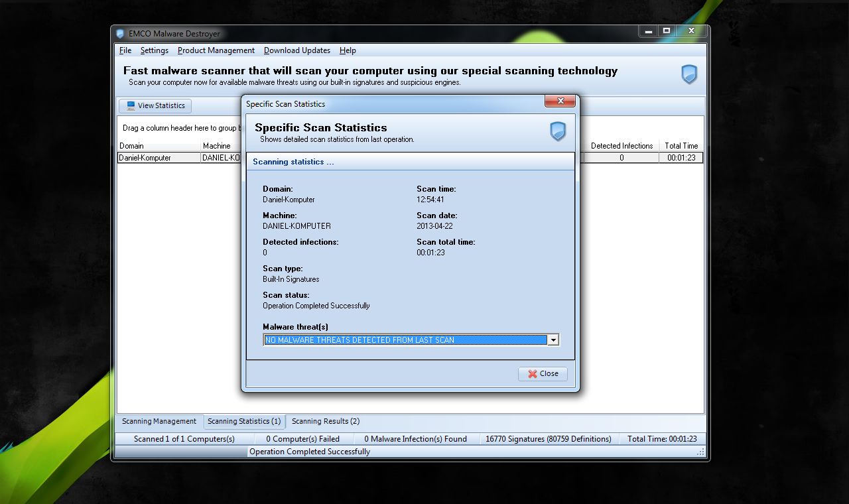Image resolution: width=849 pixels, height=504 pixels.
Task: Click the shield icon in main window banner
Action: tap(689, 74)
